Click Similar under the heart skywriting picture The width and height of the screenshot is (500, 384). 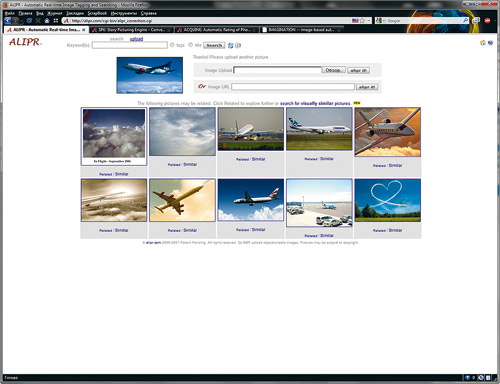point(395,230)
